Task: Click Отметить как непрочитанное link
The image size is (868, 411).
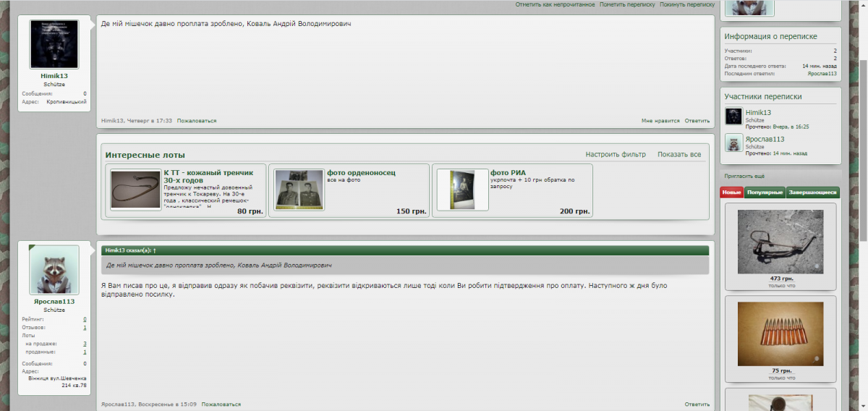Action: (555, 4)
